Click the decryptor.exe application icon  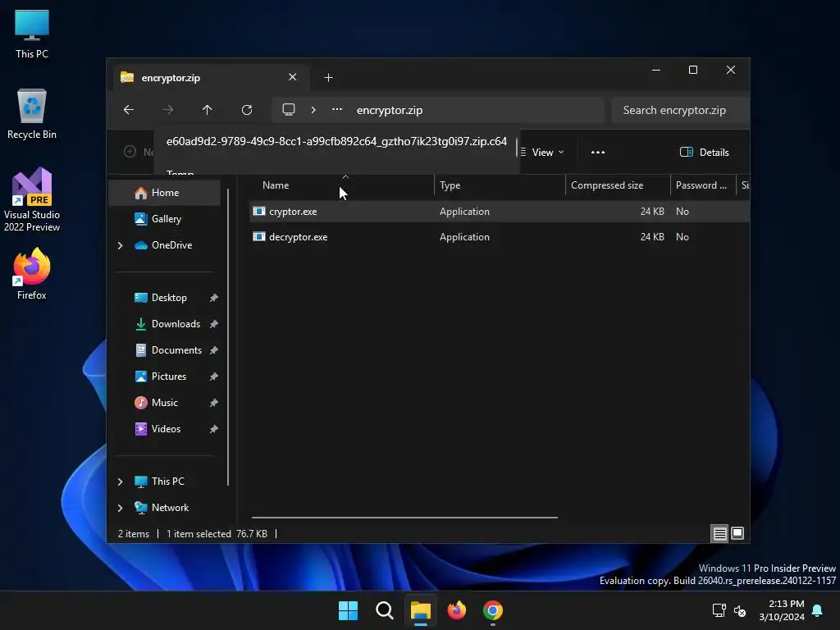(259, 236)
